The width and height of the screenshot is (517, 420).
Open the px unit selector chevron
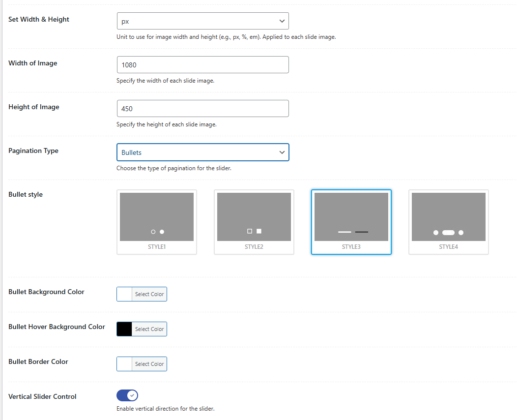(x=282, y=21)
